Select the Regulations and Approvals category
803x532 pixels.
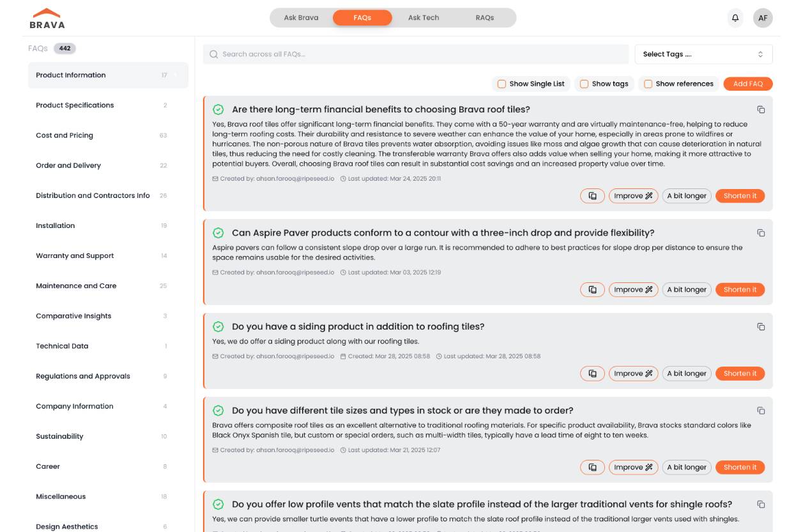pyautogui.click(x=108, y=376)
